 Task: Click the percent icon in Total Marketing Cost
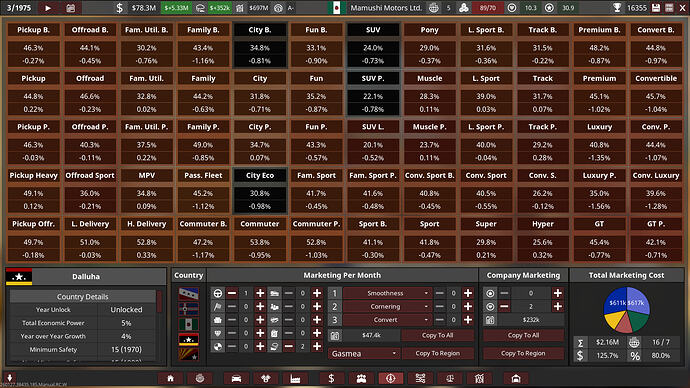[x=635, y=355]
